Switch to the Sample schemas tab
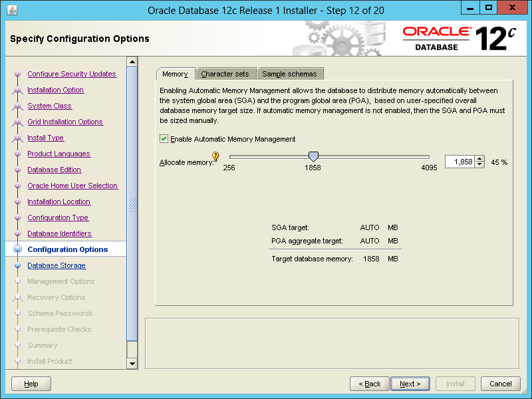 pos(289,74)
